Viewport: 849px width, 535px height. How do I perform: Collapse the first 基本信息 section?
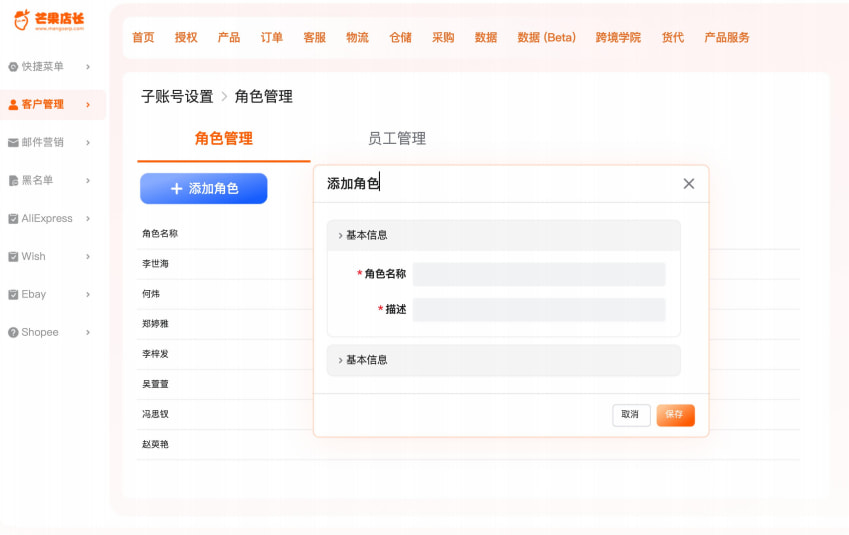coord(504,235)
